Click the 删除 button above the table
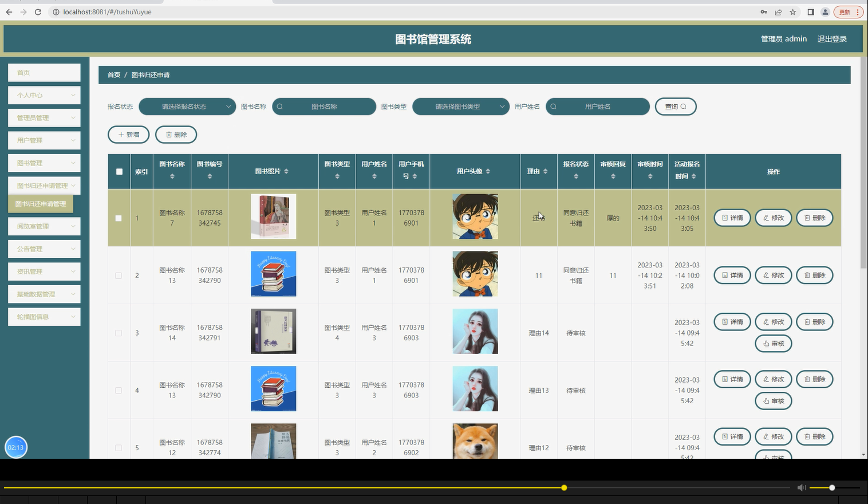 [x=176, y=135]
